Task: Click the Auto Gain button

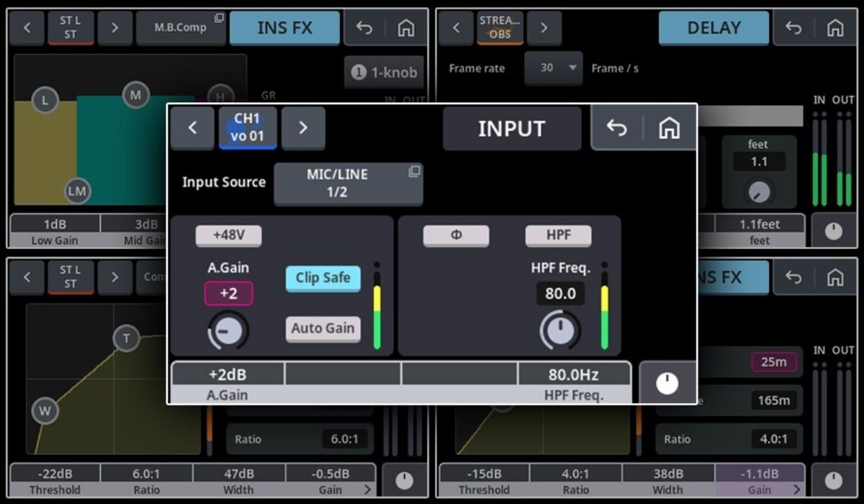Action: (x=323, y=328)
